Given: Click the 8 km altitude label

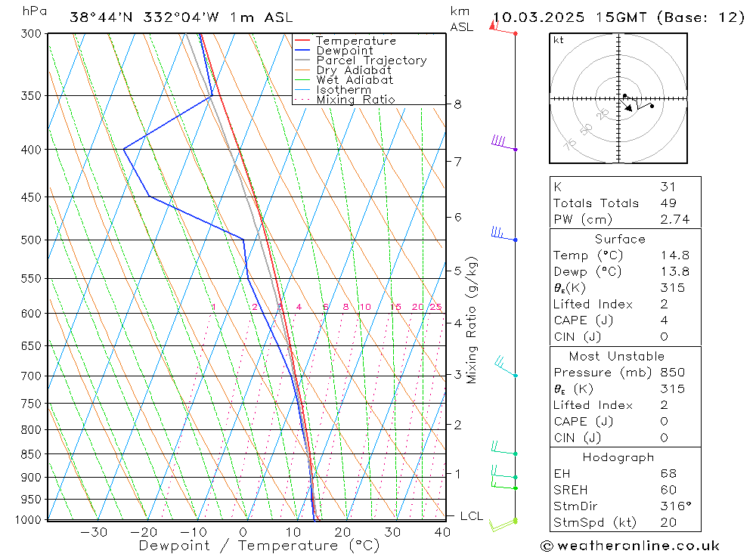Looking at the screenshot, I should [x=457, y=104].
